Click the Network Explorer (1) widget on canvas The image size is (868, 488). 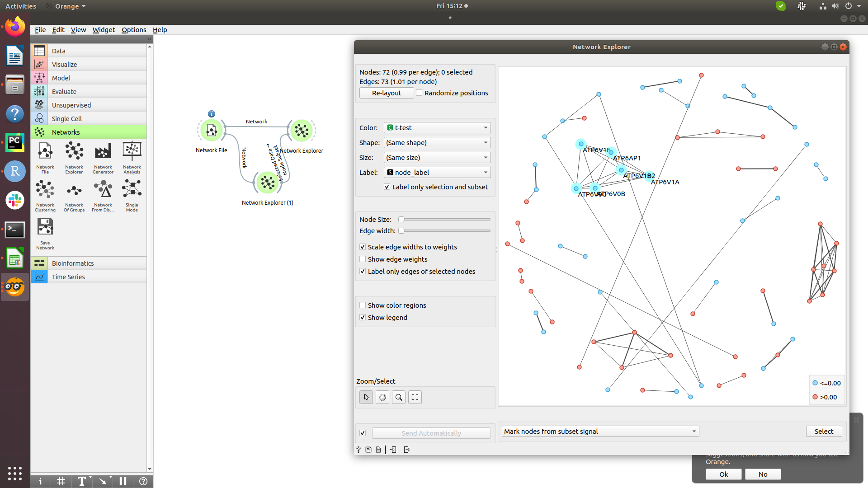point(268,183)
